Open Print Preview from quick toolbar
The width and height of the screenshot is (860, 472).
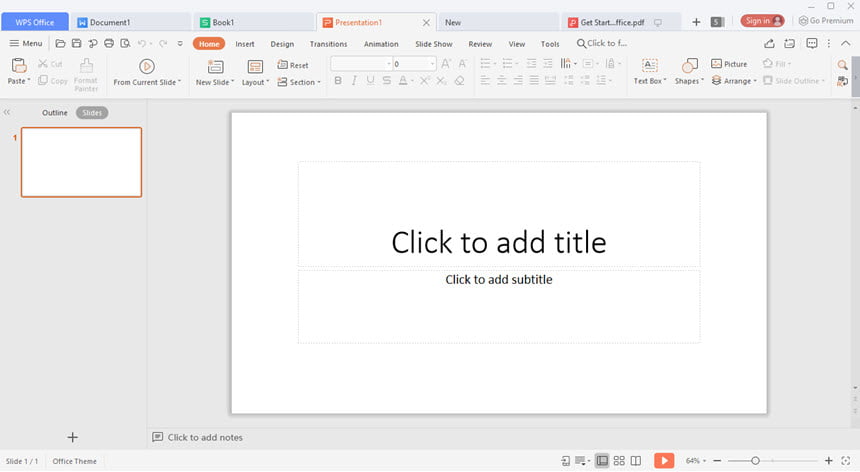126,43
